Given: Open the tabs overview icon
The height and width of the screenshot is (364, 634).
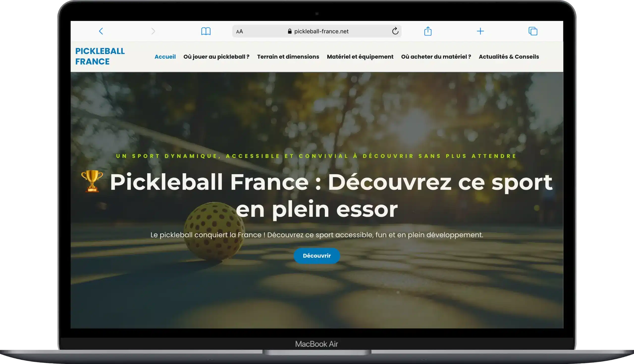Looking at the screenshot, I should coord(533,31).
